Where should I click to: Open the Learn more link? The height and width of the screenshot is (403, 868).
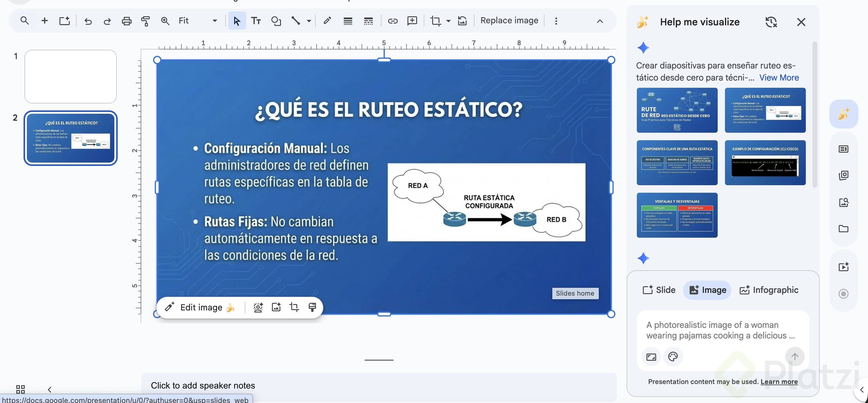tap(779, 382)
